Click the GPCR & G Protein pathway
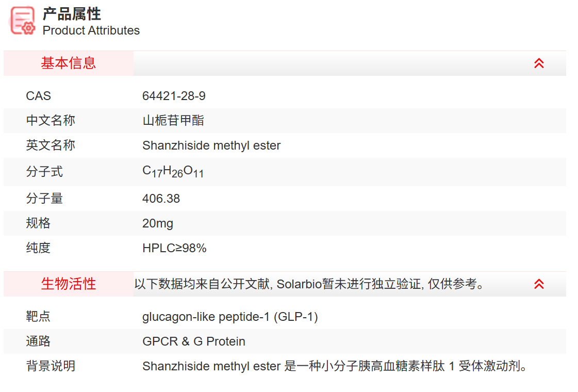Image resolution: width=578 pixels, height=392 pixels. 194,341
